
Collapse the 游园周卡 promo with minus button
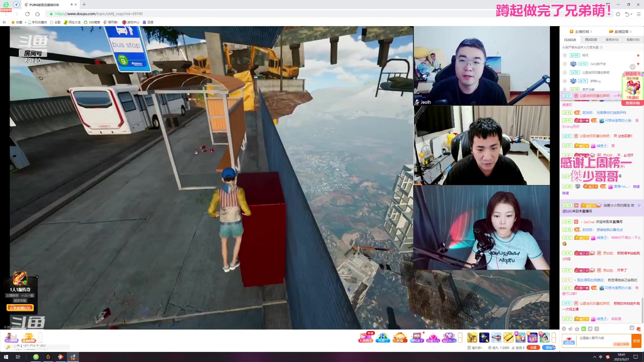pyautogui.click(x=633, y=67)
